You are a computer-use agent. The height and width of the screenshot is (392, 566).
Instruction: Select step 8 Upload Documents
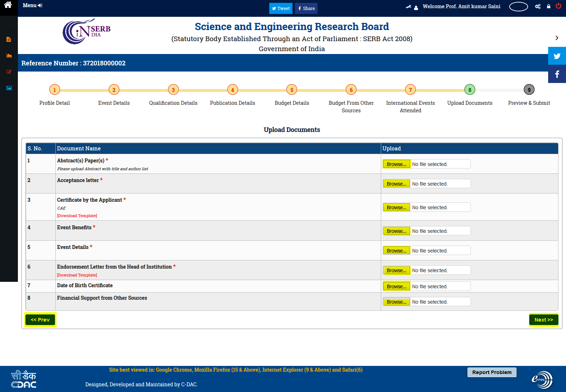pos(470,90)
